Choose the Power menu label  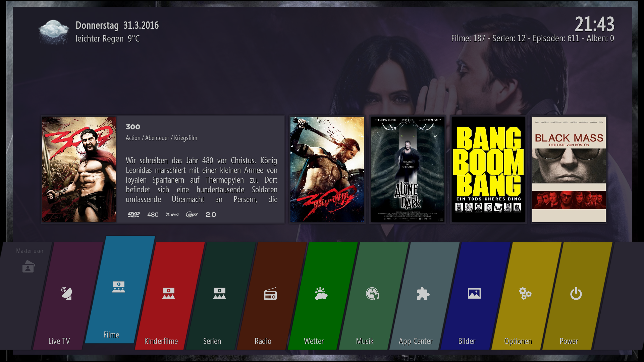pyautogui.click(x=569, y=341)
